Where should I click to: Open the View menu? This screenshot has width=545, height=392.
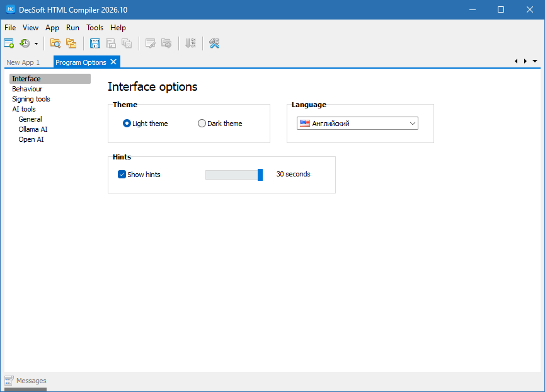click(x=31, y=28)
